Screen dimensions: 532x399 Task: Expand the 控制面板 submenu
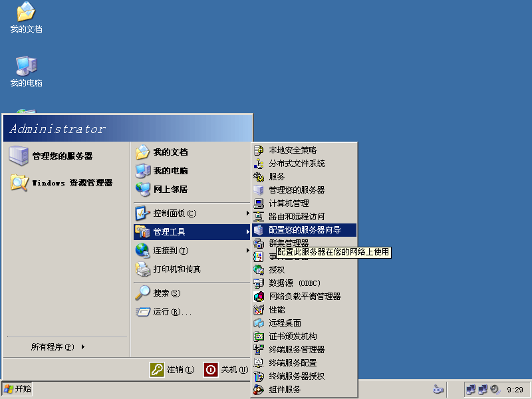pyautogui.click(x=174, y=213)
